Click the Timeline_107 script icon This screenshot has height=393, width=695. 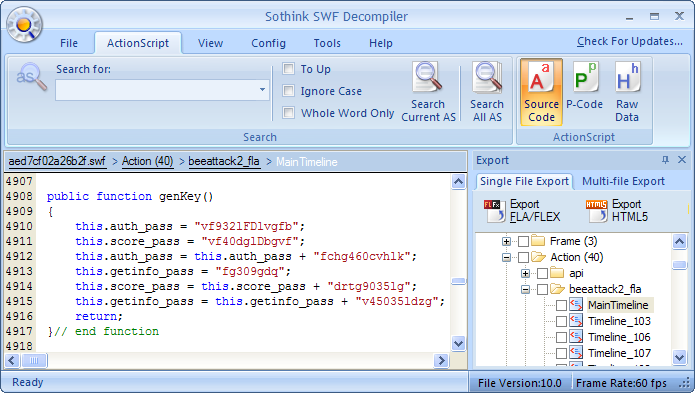point(576,352)
